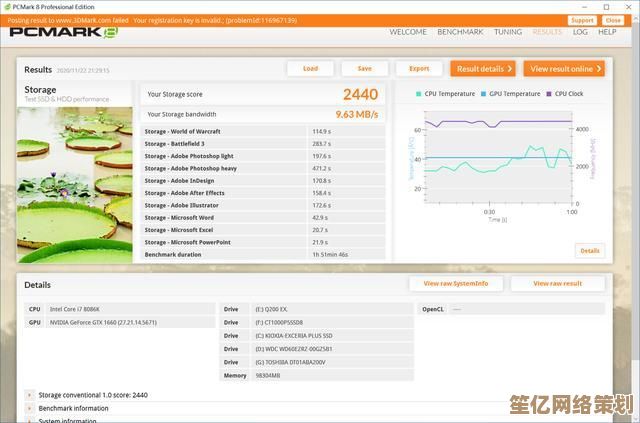Click the PCMark title bar app icon
The width and height of the screenshot is (640, 423).
point(7,7)
